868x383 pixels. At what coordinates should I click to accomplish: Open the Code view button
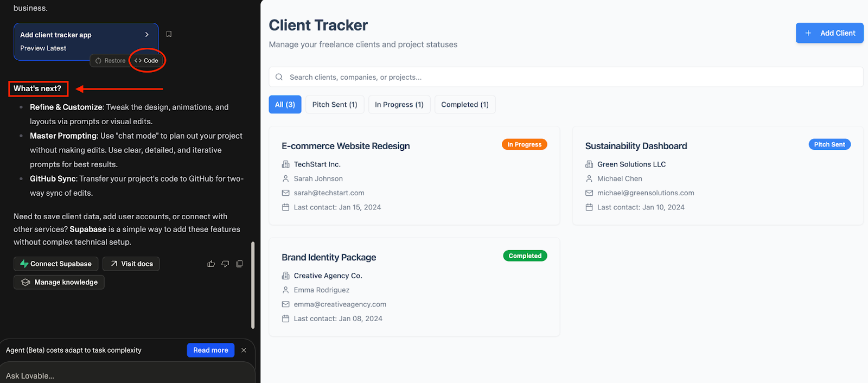click(x=147, y=61)
